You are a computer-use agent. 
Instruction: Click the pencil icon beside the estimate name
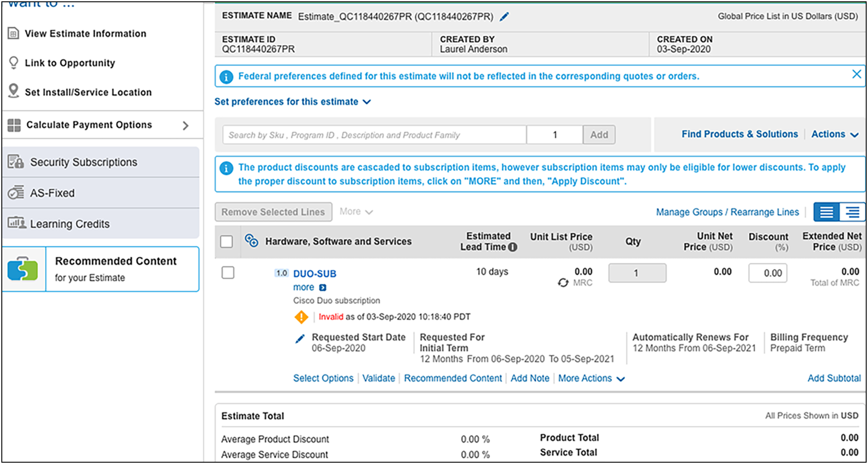tap(504, 17)
